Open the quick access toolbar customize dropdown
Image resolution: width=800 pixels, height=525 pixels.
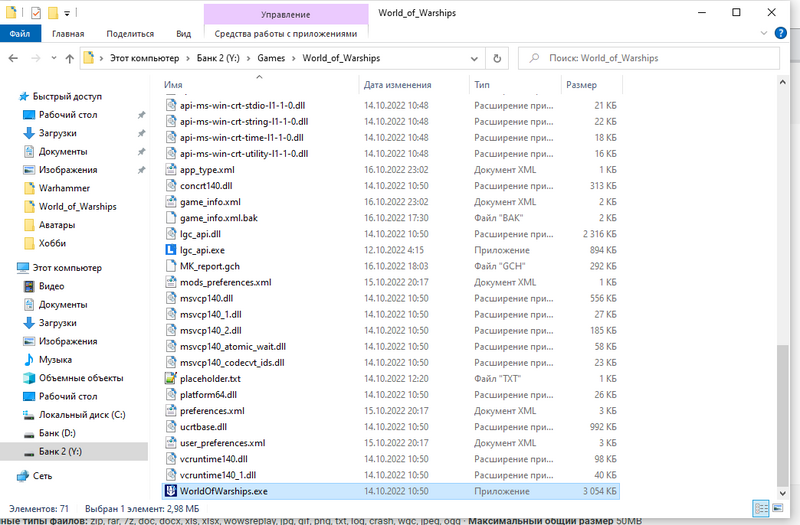point(67,13)
